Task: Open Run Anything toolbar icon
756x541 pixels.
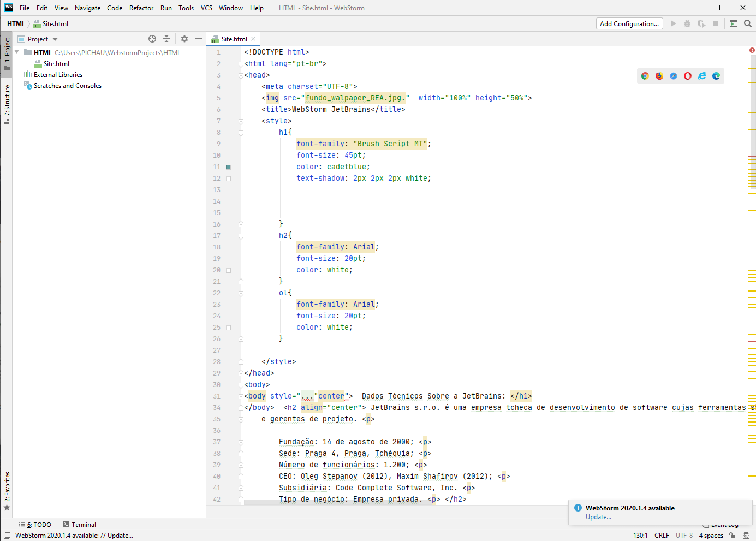Action: [x=734, y=23]
